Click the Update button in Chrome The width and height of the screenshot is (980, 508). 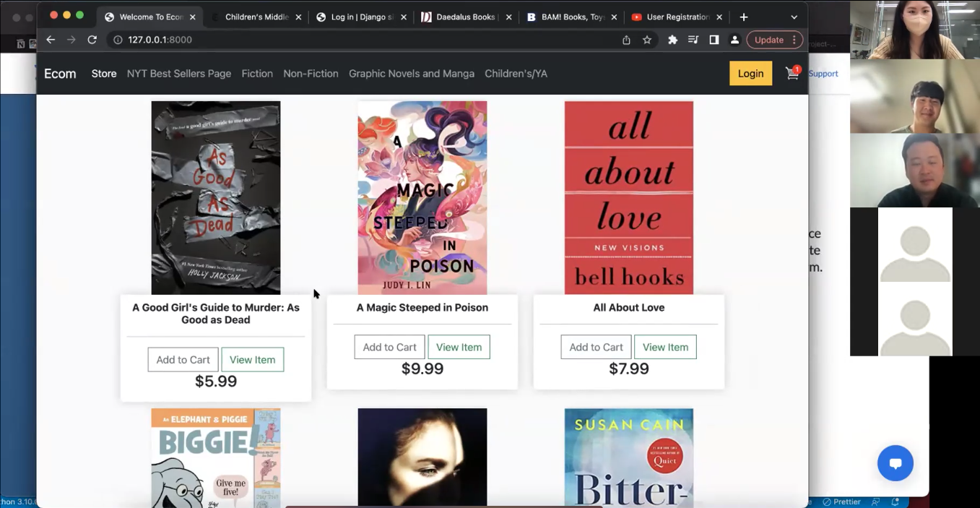coord(768,40)
